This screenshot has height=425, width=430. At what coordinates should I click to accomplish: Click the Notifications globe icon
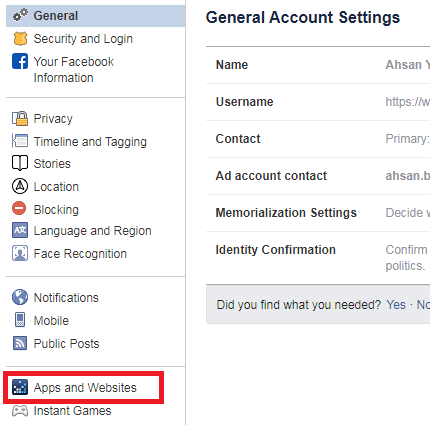click(x=20, y=297)
